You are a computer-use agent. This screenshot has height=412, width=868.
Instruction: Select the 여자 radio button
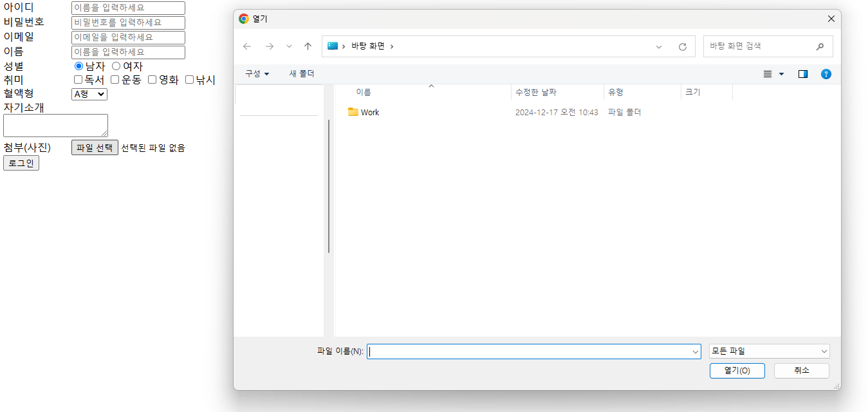116,66
